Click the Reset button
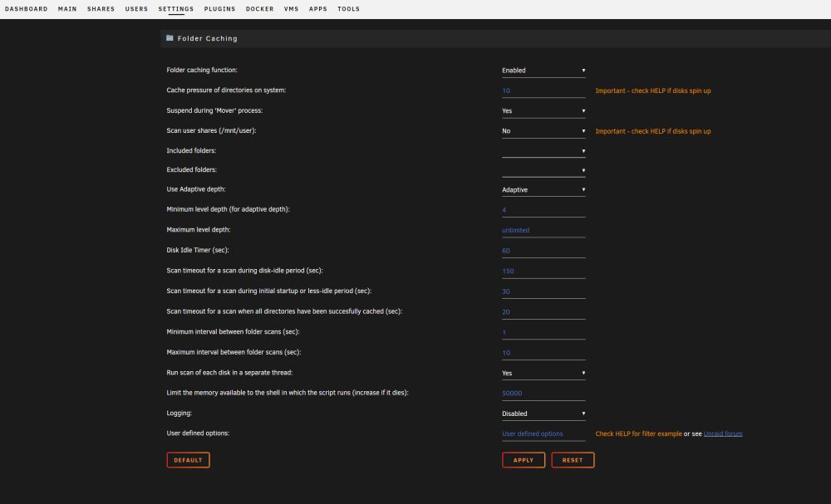831x504 pixels. point(573,460)
